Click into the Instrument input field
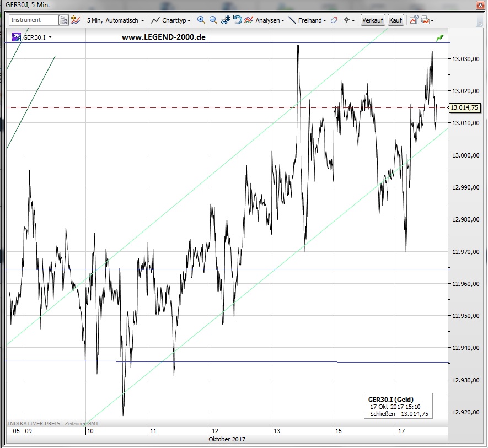 tap(34, 20)
